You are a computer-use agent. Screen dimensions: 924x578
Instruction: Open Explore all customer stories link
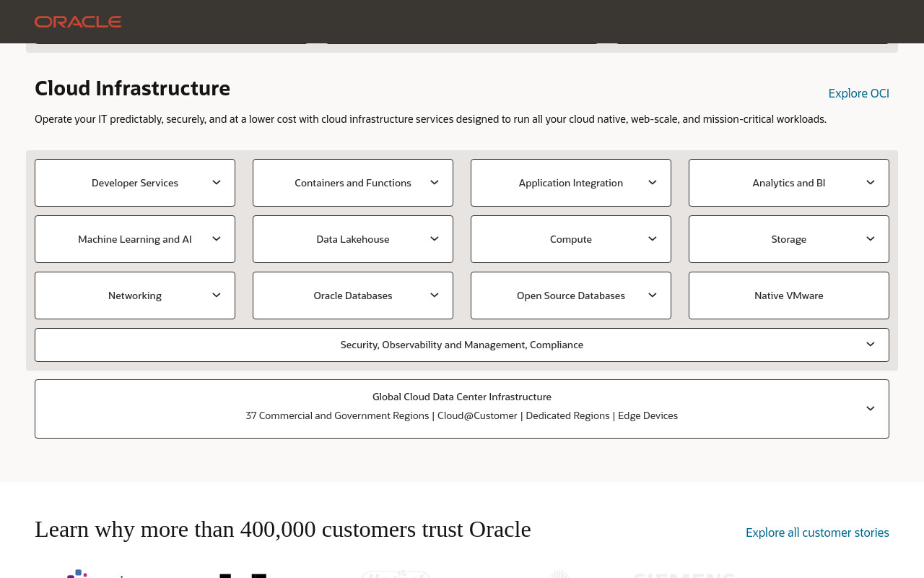click(817, 532)
